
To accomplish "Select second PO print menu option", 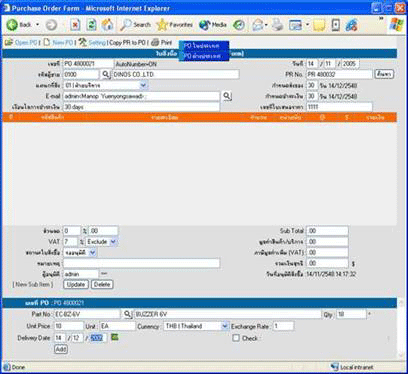I will [x=204, y=56].
